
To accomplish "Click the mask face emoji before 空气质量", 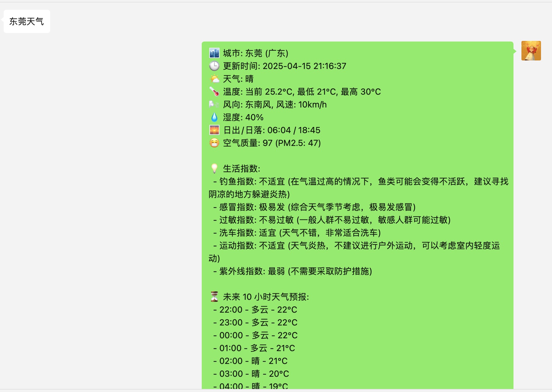I will (214, 143).
